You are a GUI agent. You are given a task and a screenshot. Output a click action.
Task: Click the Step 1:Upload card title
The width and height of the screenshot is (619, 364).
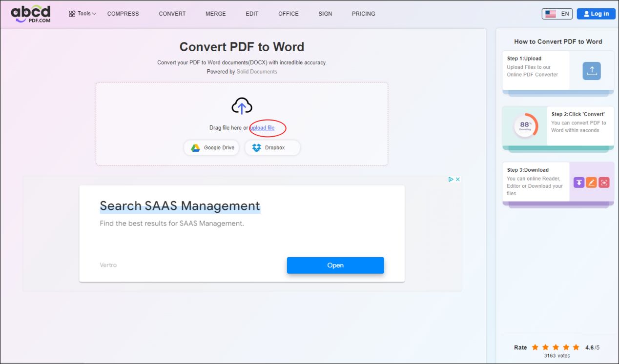524,59
